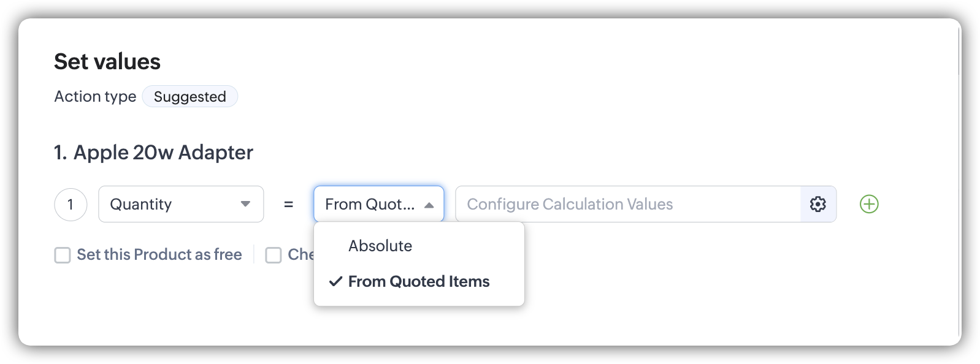Screen dimensions: 980x364
Task: Collapse the From Quot... dropdown caret
Action: (x=429, y=205)
